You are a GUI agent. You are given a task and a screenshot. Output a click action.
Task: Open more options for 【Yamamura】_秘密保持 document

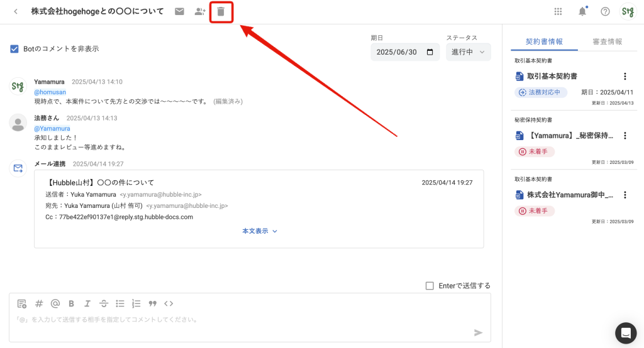pos(625,136)
